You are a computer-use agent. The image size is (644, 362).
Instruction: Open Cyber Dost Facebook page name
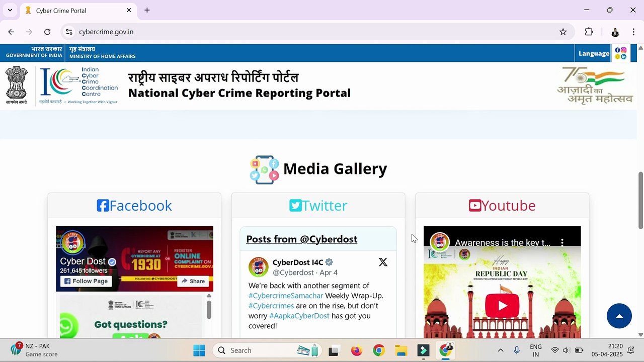[83, 261]
